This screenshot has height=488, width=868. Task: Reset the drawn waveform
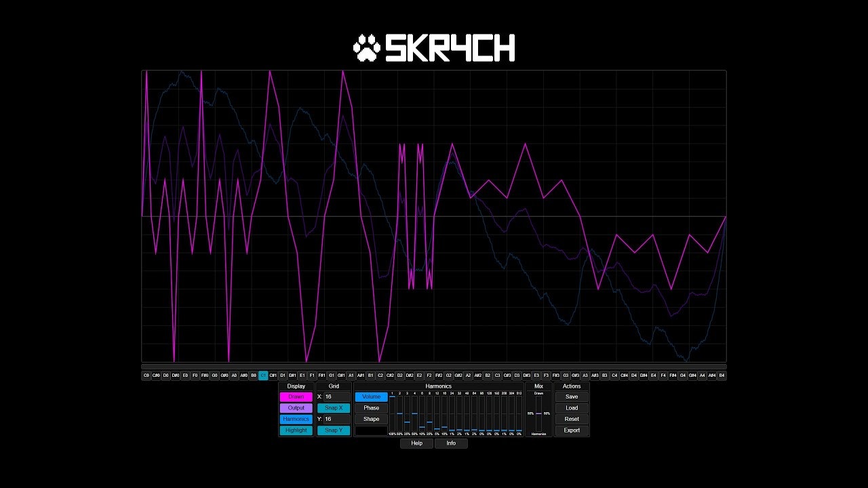571,419
